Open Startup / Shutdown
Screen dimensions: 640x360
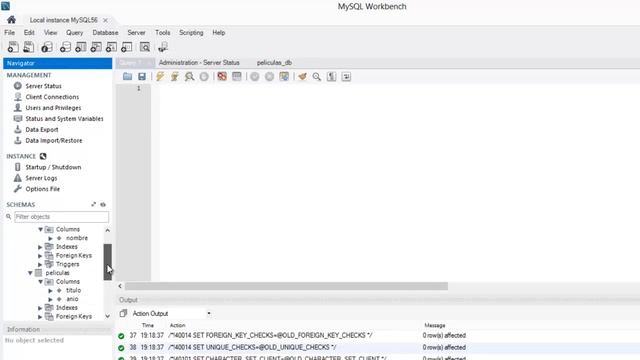(53, 167)
